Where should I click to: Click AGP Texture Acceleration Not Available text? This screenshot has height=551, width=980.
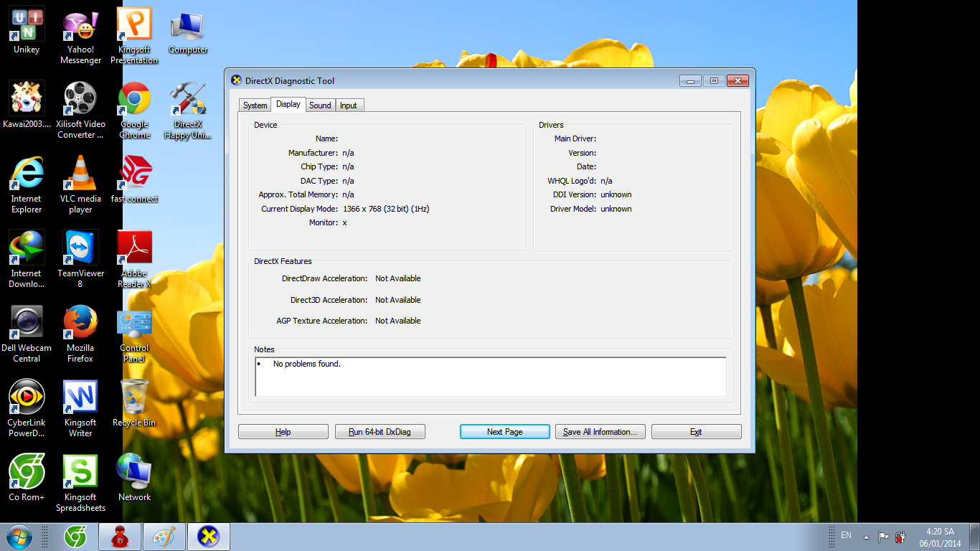398,321
